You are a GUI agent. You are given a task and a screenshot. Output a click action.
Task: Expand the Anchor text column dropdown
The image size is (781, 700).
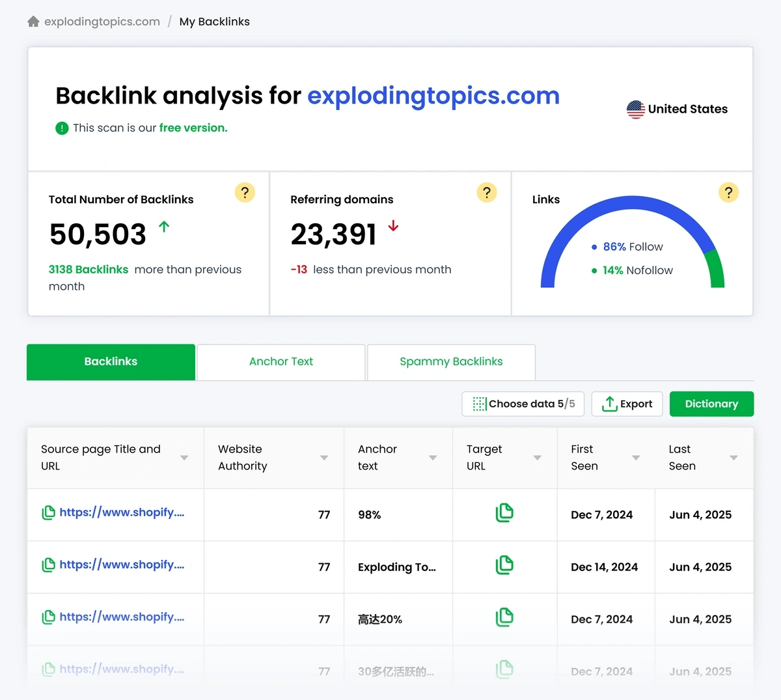coord(433,458)
